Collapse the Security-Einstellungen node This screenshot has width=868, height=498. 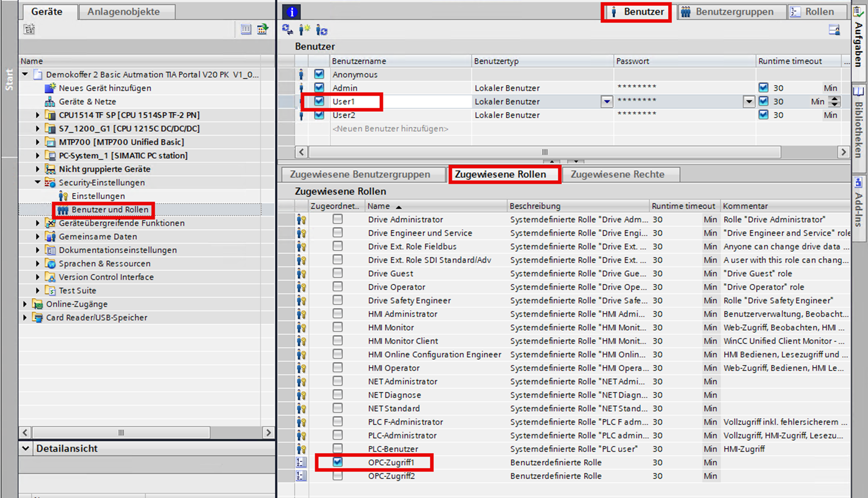coord(38,182)
